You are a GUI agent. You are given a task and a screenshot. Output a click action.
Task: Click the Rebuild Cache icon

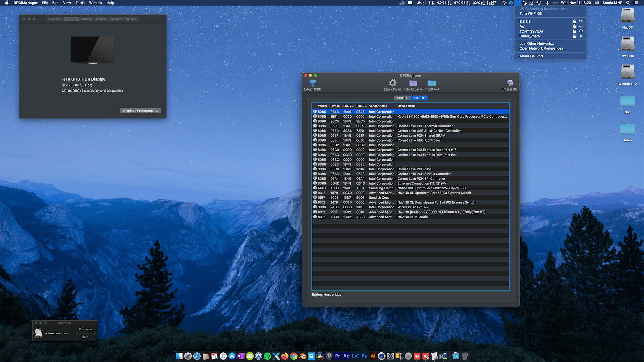413,83
